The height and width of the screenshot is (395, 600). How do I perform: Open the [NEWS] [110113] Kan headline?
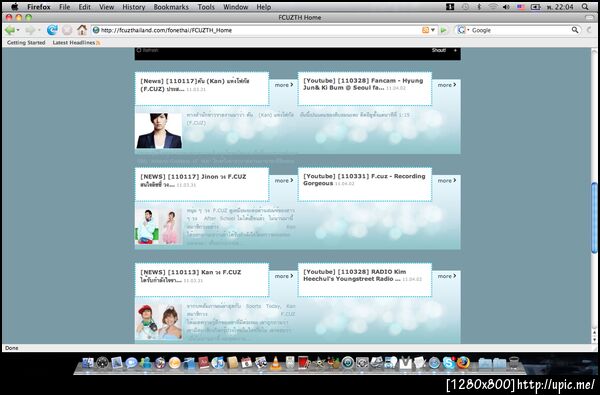pyautogui.click(x=191, y=276)
